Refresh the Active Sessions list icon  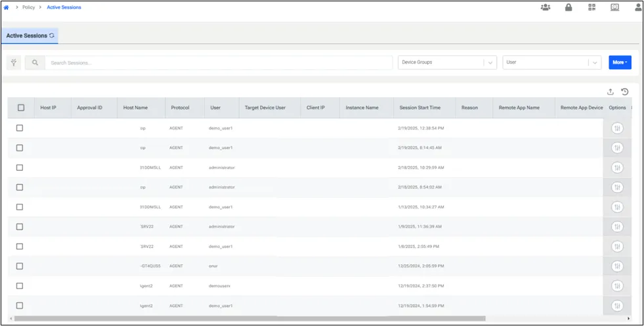click(x=52, y=35)
